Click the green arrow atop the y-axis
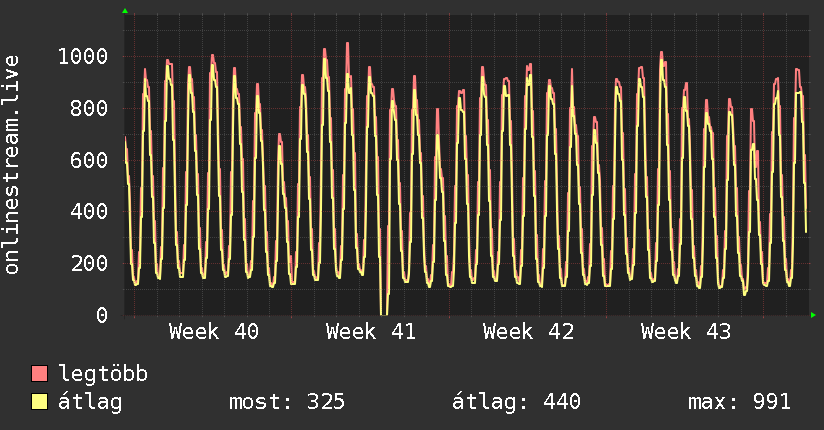This screenshot has height=430, width=824. [125, 11]
